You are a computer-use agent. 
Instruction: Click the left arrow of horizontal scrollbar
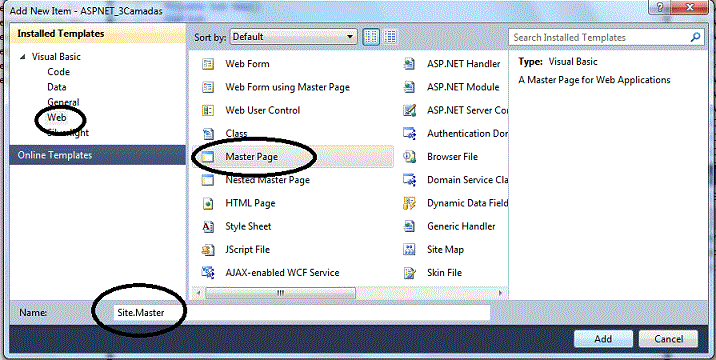coord(197,293)
